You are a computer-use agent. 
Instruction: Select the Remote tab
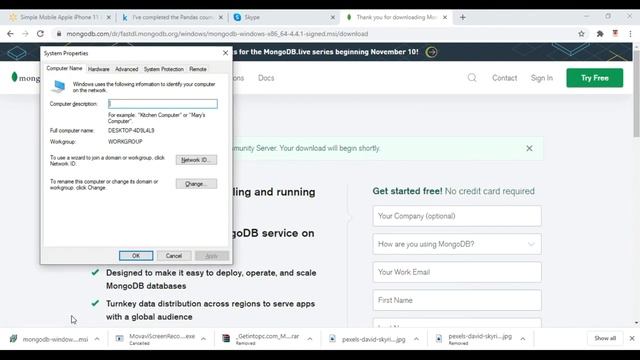pos(198,69)
